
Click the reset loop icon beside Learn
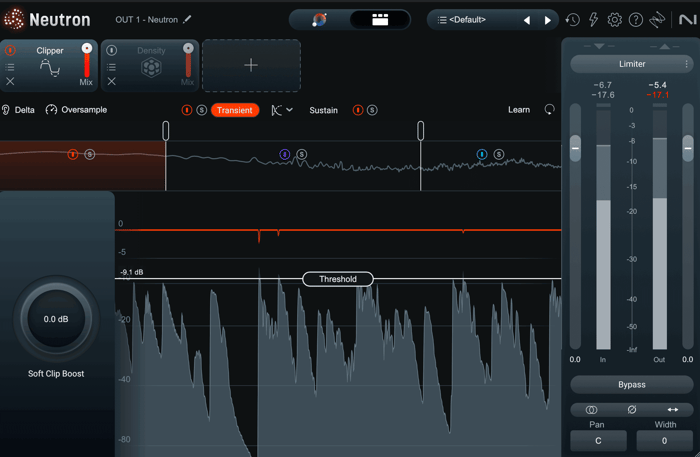click(550, 110)
